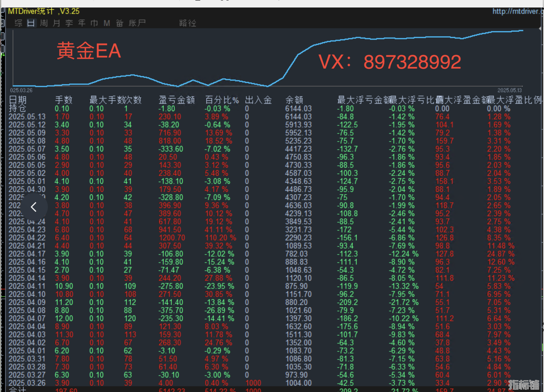Open the http://mtdriver link
Image resolution: width=544 pixels, height=392 pixels.
(x=518, y=11)
